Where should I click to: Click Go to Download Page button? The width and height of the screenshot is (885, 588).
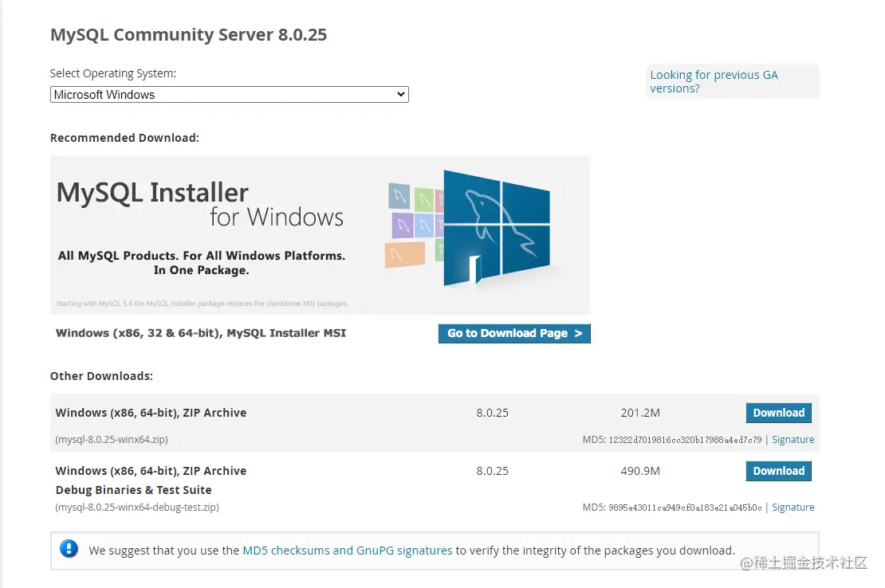514,333
